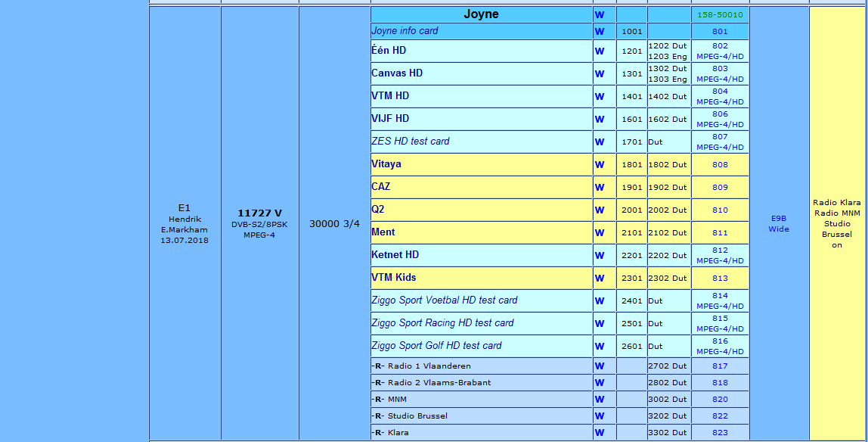Open the Vitaya channel link
The height and width of the screenshot is (442, 868).
click(x=386, y=164)
